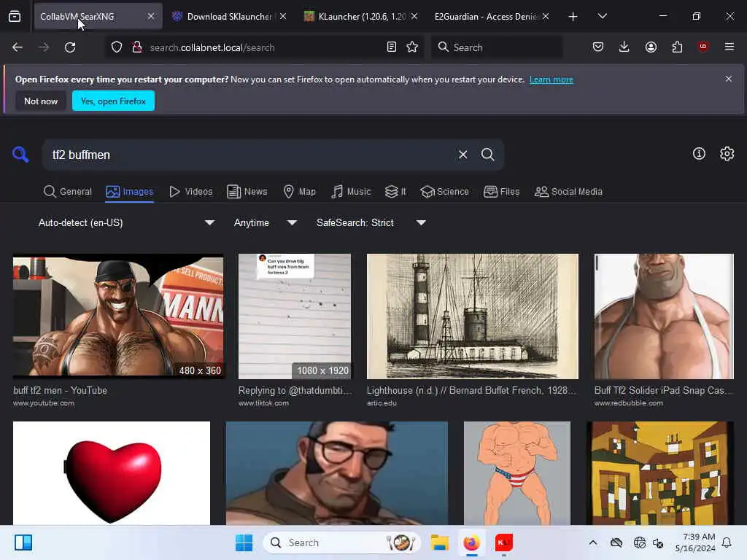747x560 pixels.
Task: Click the Replying to @thatdumbti... title
Action: point(295,391)
